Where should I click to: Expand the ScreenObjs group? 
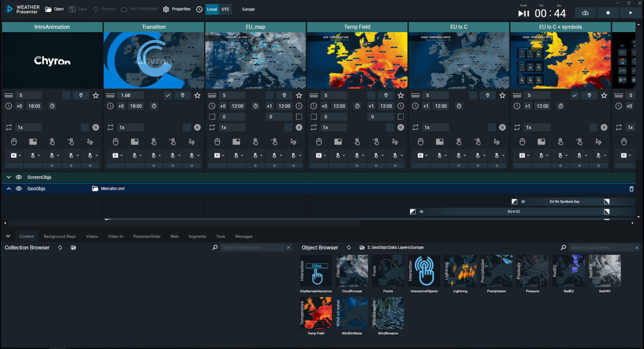[8, 177]
